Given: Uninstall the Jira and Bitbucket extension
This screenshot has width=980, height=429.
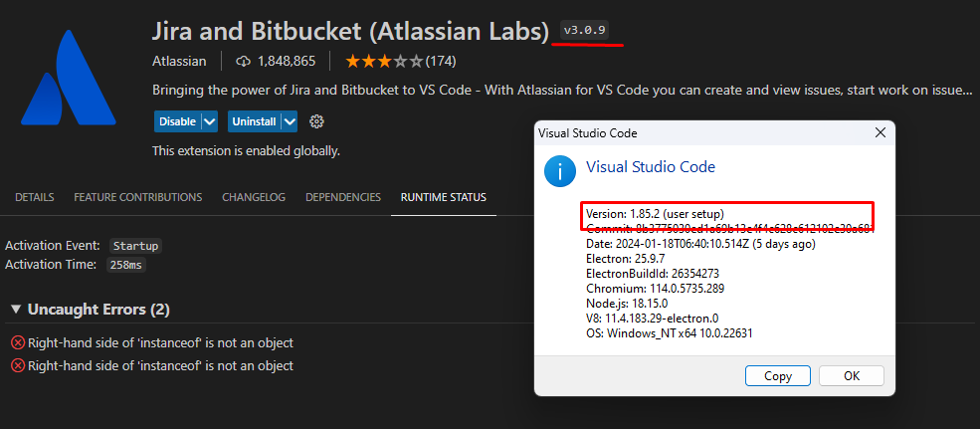Looking at the screenshot, I should [x=255, y=121].
